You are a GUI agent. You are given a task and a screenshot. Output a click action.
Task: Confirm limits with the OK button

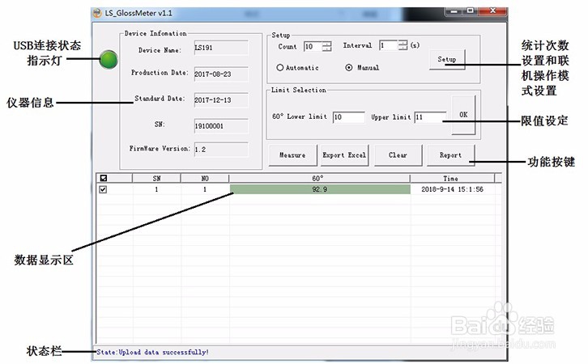tap(463, 115)
